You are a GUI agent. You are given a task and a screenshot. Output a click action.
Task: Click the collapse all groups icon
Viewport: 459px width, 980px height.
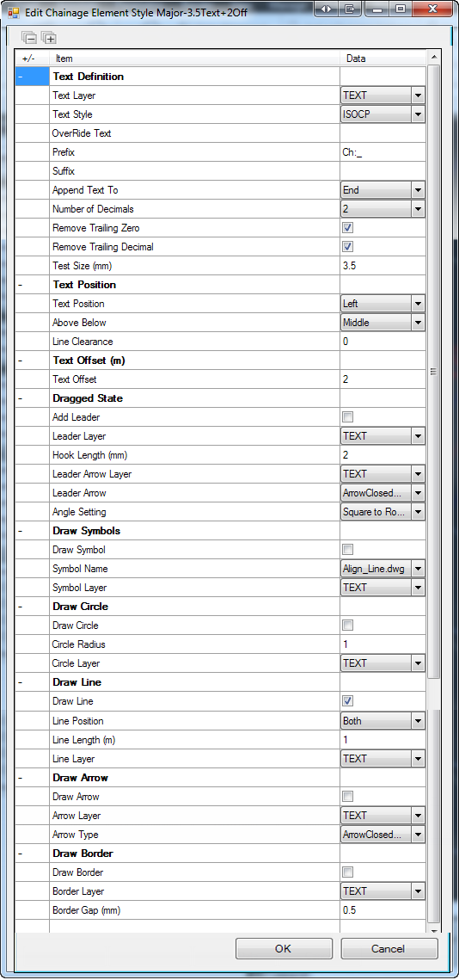tap(28, 38)
